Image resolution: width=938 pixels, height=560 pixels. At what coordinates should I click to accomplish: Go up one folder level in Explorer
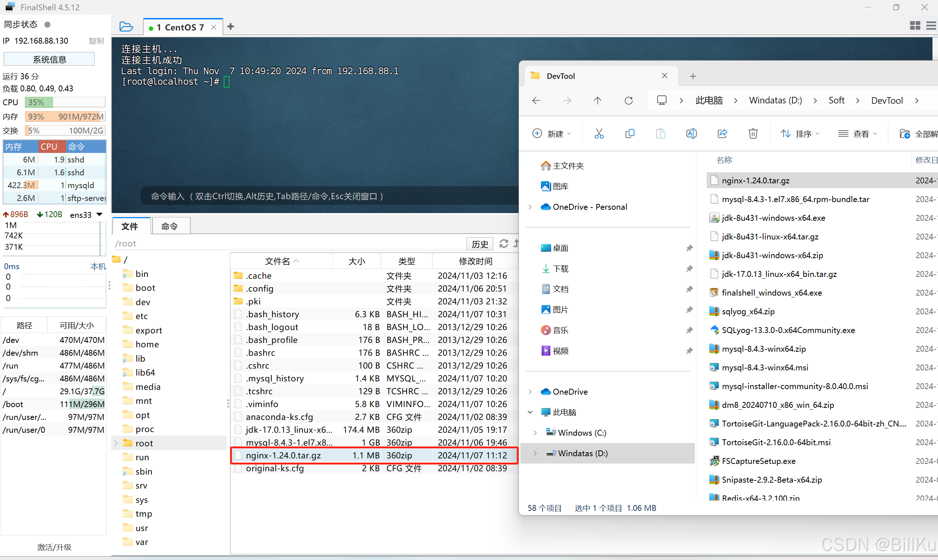tap(597, 100)
